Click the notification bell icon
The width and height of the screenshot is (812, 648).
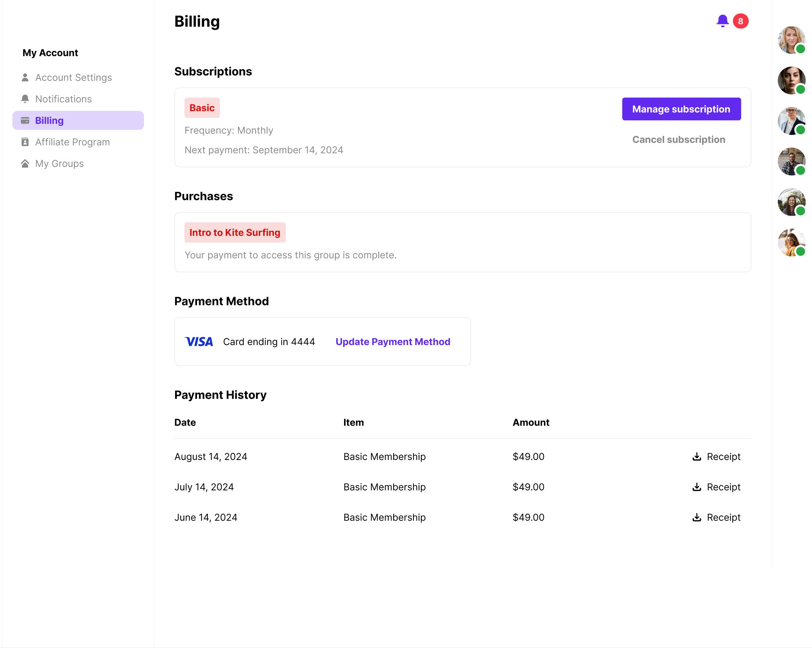[x=722, y=21]
